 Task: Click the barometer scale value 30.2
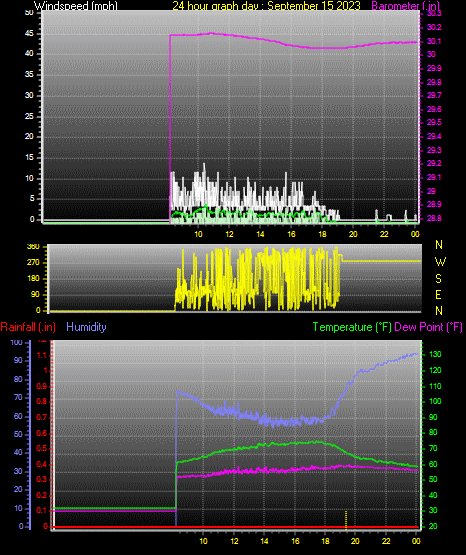[434, 27]
